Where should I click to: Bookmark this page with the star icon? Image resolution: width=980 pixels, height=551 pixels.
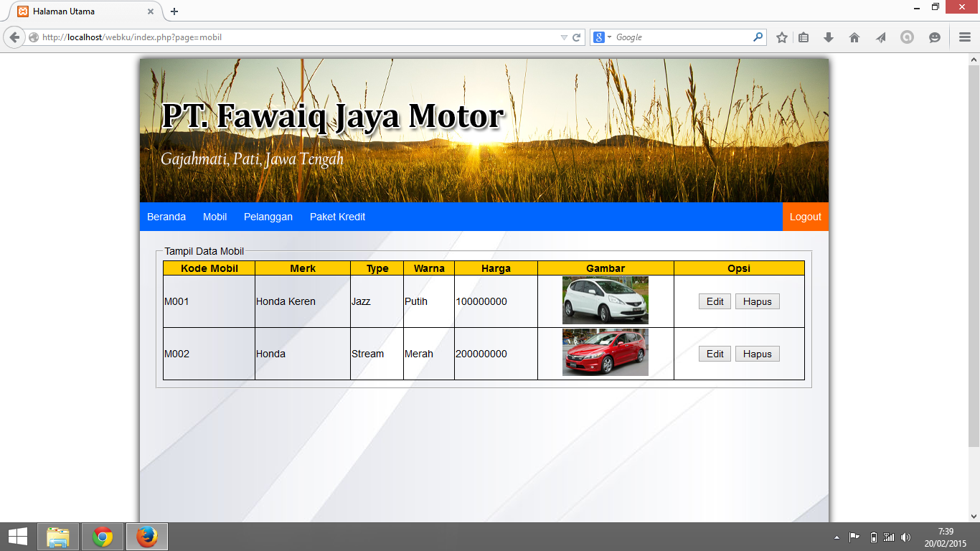click(x=782, y=37)
